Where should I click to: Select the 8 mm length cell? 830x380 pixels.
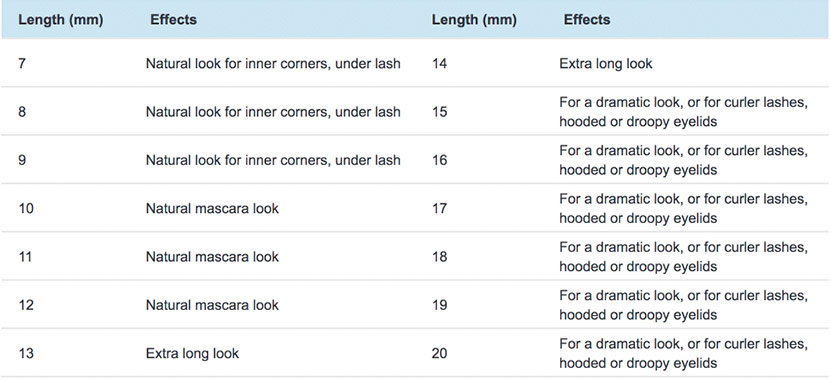[x=22, y=112]
